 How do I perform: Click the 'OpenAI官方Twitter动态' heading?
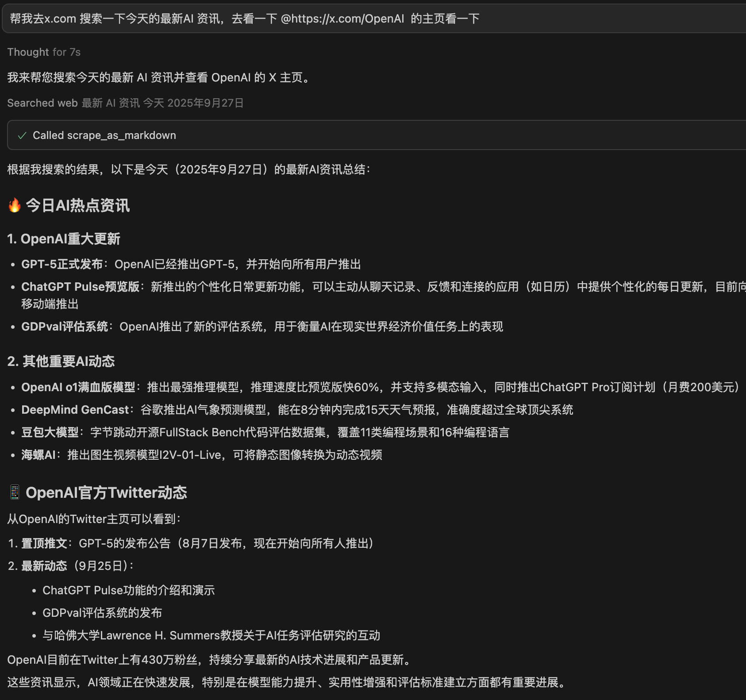pyautogui.click(x=106, y=492)
